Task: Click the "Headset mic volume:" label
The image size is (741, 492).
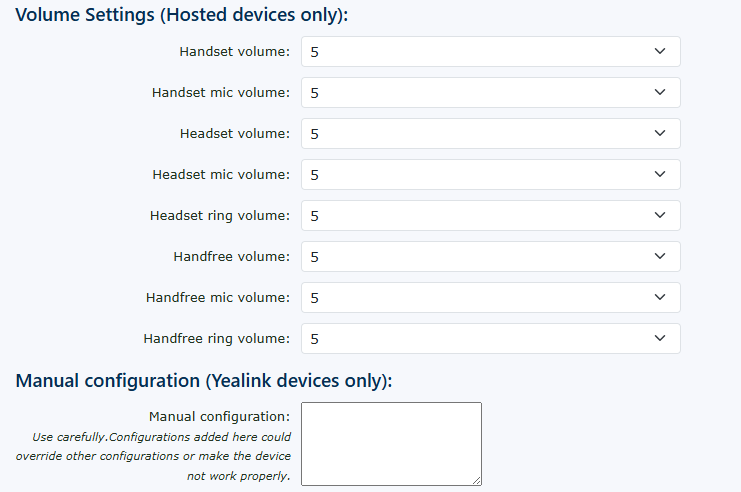Action: pyautogui.click(x=221, y=175)
